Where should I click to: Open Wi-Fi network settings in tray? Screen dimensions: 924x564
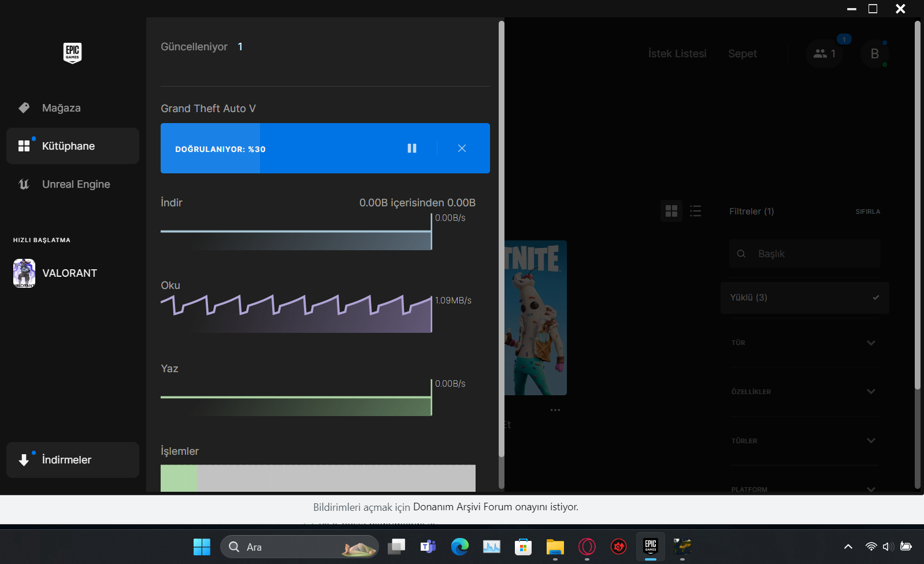[871, 547]
